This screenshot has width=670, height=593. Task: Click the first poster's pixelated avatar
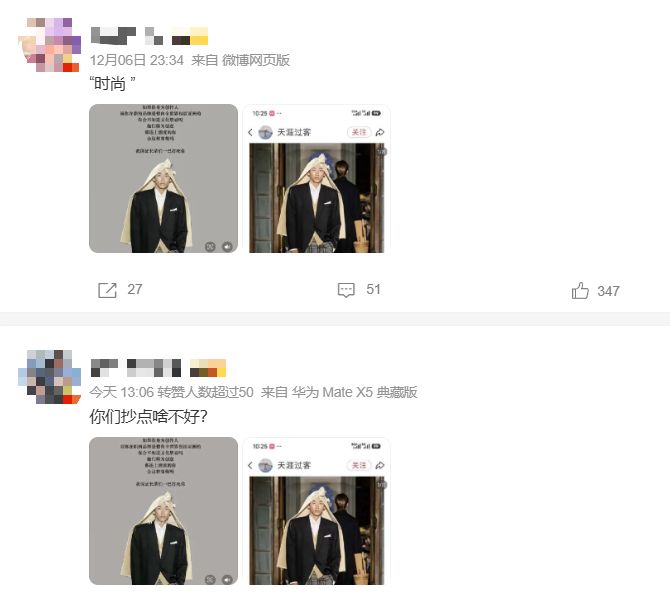(50, 45)
